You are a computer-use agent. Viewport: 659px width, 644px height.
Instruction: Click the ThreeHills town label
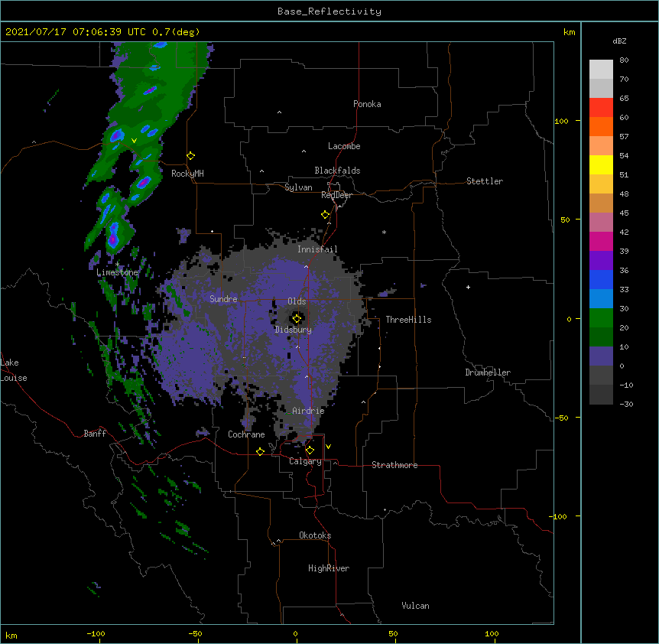(x=408, y=320)
